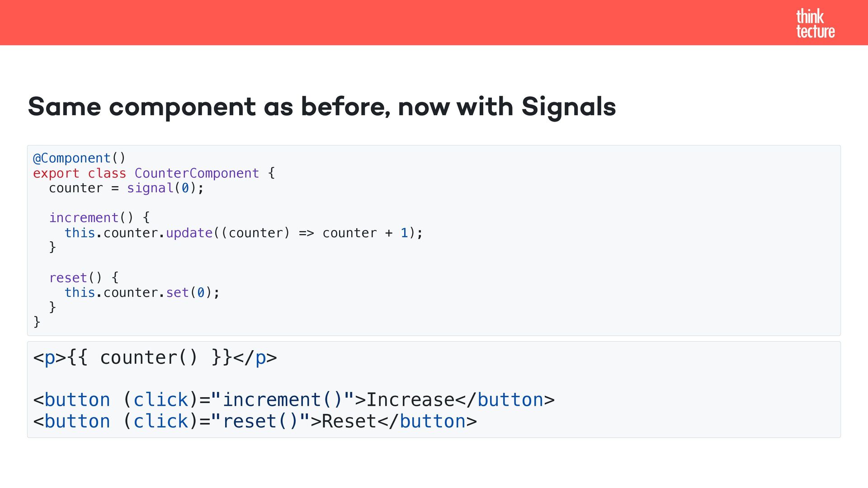Image resolution: width=868 pixels, height=488 pixels.
Task: Click the arrow operator in the update callback
Action: pos(306,233)
